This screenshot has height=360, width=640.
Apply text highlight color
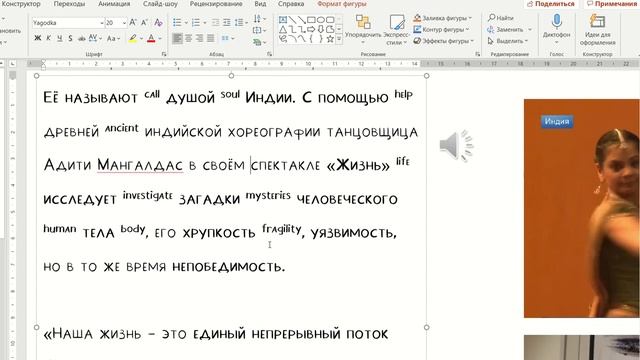(x=133, y=38)
